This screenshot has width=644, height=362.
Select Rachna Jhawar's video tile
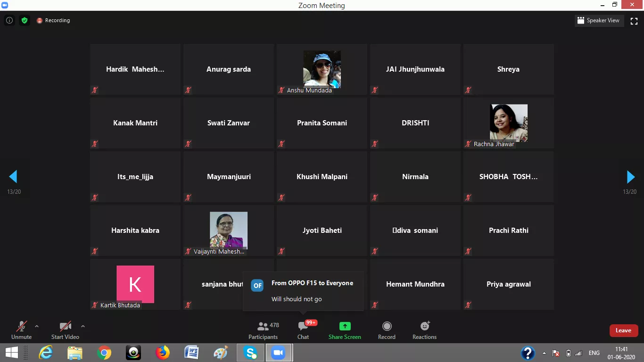(x=508, y=123)
